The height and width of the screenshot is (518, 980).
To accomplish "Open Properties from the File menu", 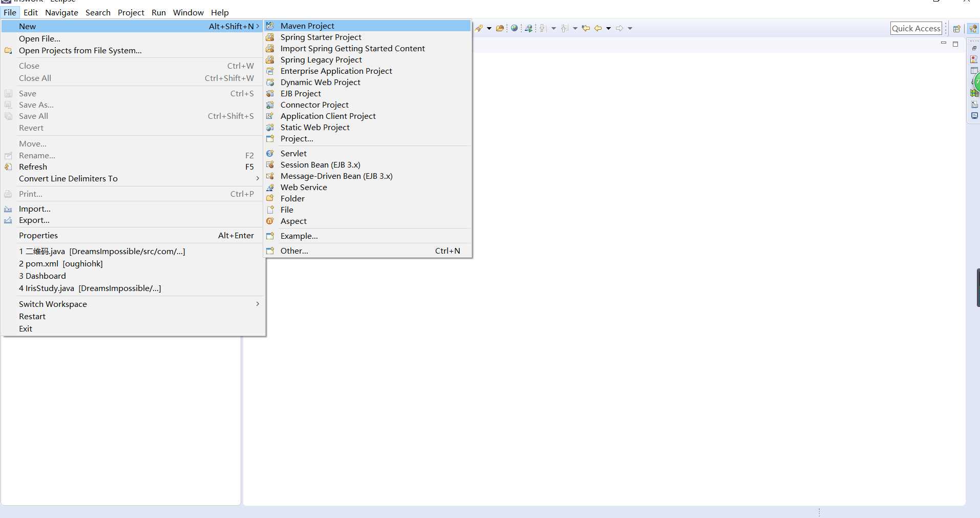I will click(133, 235).
